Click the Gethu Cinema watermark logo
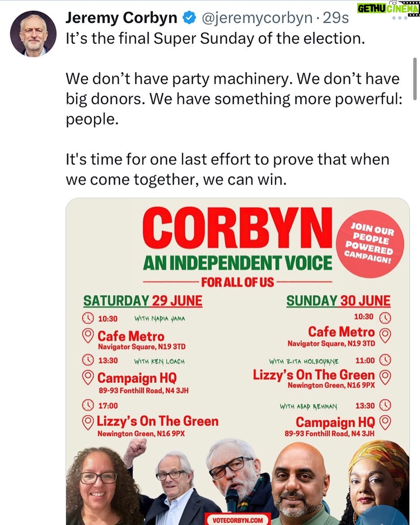The width and height of the screenshot is (420, 525). tap(387, 9)
